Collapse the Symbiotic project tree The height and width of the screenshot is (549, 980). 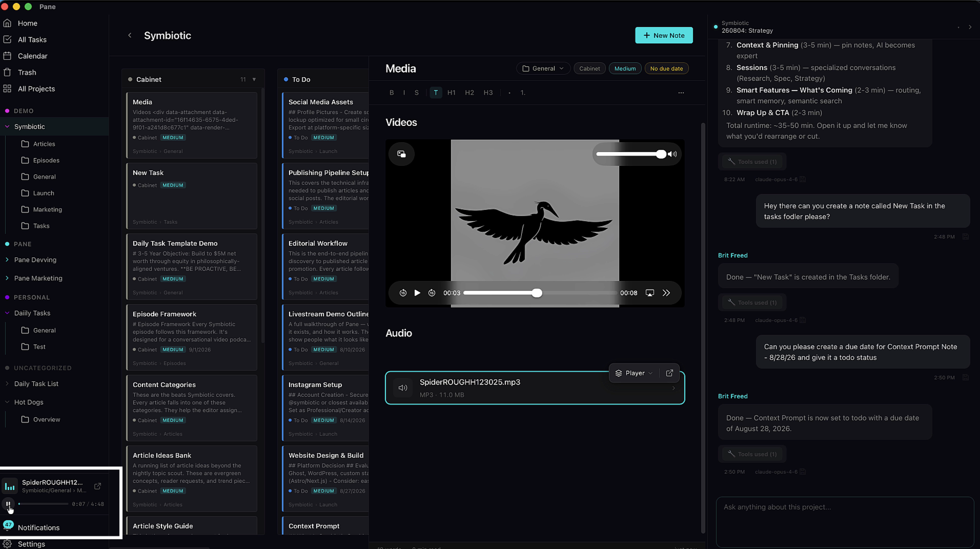point(7,126)
